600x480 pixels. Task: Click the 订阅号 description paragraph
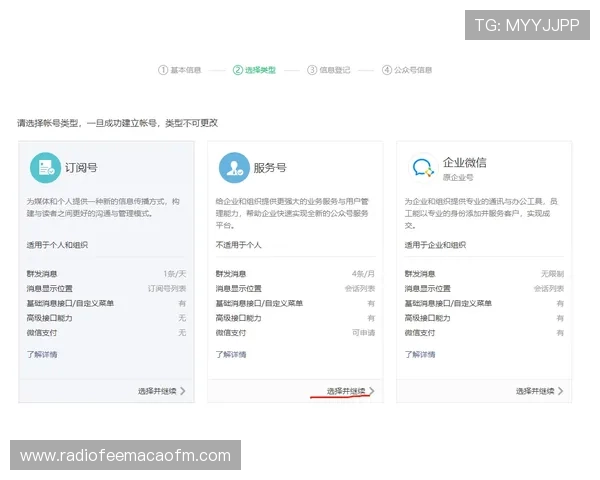(103, 207)
